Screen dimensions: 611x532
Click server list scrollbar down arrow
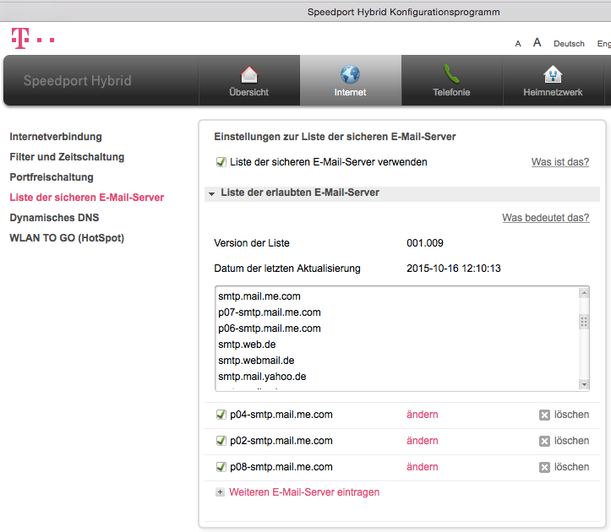coord(584,384)
